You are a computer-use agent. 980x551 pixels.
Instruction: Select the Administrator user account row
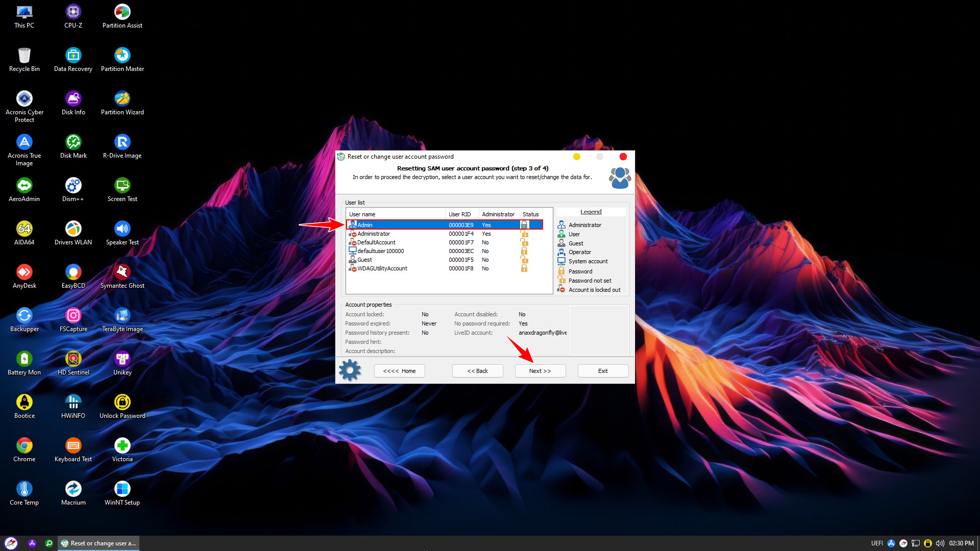pos(374,234)
